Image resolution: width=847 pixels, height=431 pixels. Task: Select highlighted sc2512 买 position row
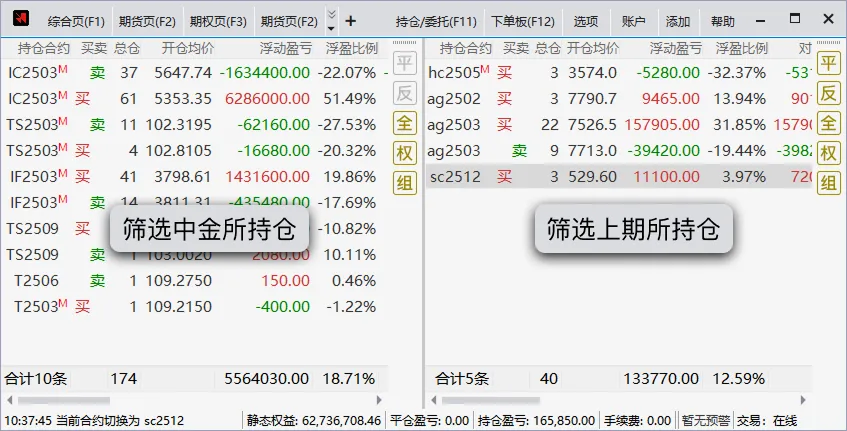pyautogui.click(x=619, y=176)
